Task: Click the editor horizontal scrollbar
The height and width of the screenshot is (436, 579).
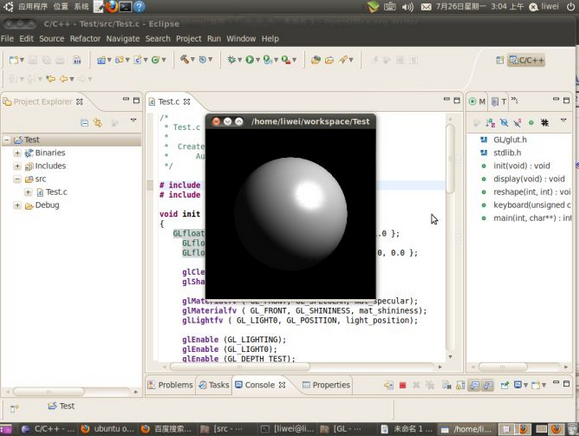Action: [x=240, y=367]
